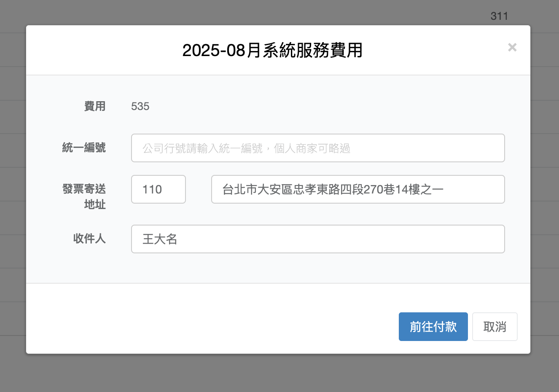This screenshot has height=392, width=559.
Task: Click the blank footer area left of 前往付款
Action: [211, 327]
